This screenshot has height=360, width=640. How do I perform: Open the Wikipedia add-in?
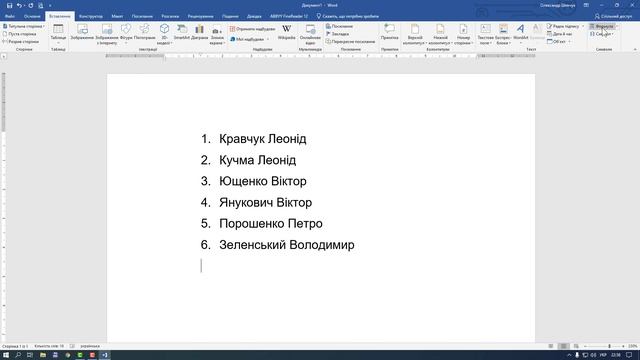point(287,32)
